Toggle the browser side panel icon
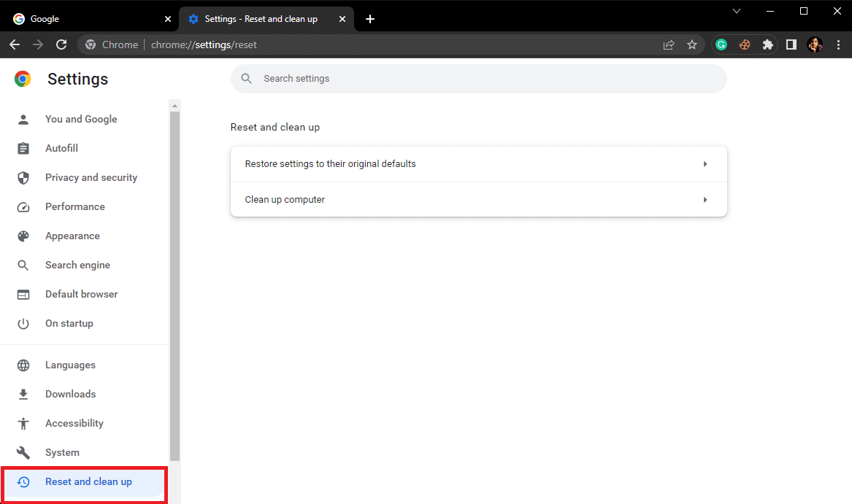Viewport: 852px width, 504px height. click(791, 44)
